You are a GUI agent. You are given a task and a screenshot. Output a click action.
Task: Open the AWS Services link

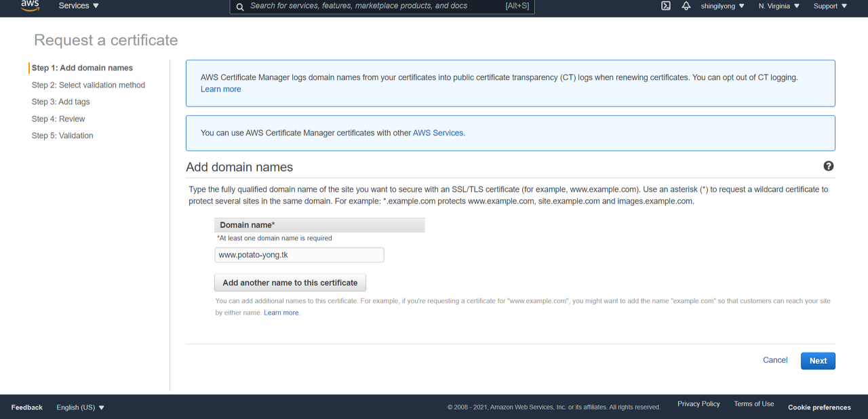(438, 133)
